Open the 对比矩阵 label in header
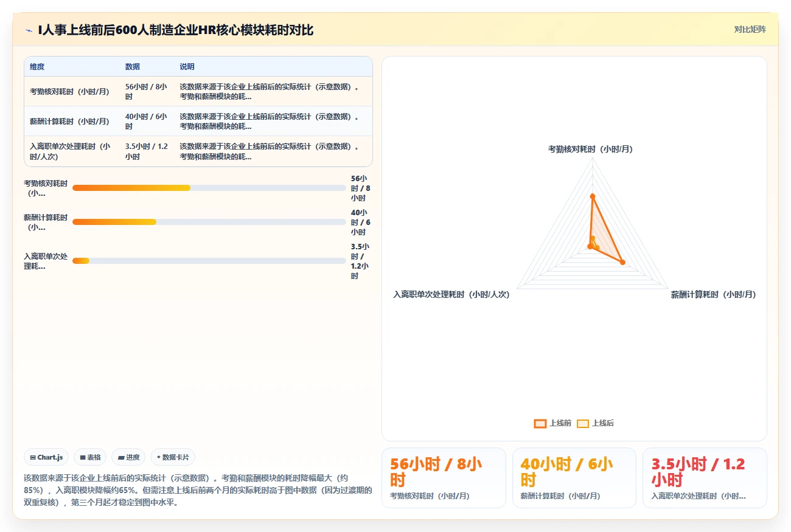This screenshot has height=532, width=791. (750, 29)
